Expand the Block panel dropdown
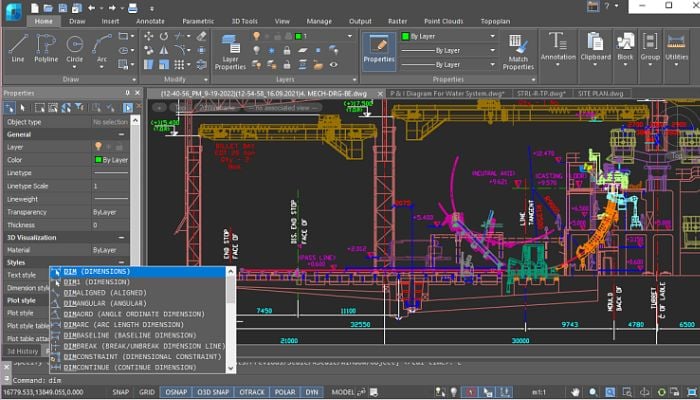The width and height of the screenshot is (700, 400). 625,64
